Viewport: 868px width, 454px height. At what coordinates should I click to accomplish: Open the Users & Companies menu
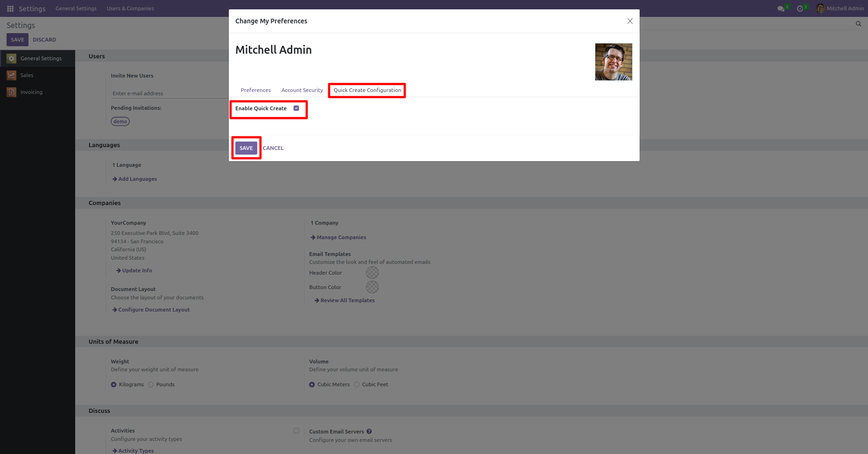pos(130,8)
